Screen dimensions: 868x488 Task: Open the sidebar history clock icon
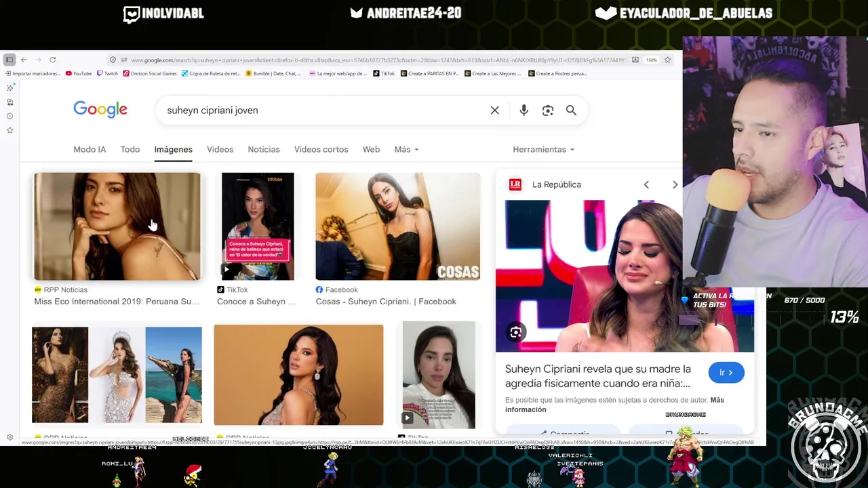tap(9, 116)
